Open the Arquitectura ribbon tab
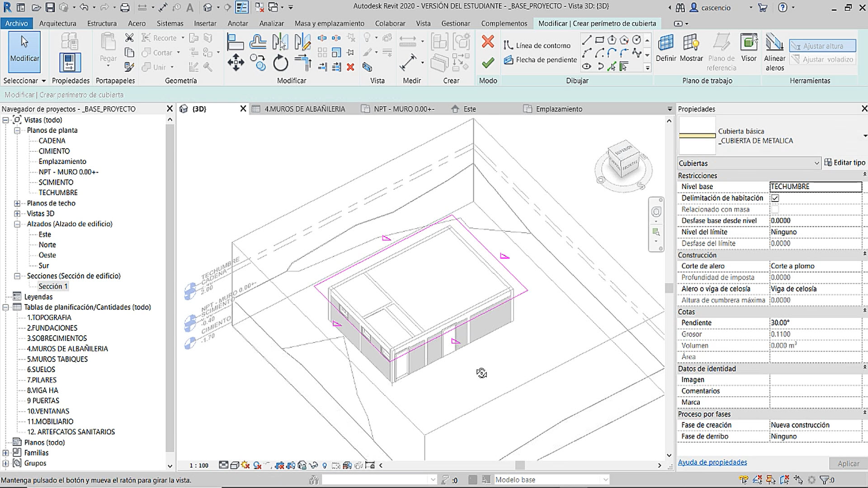Screen dimensions: 868x488 tap(57, 23)
